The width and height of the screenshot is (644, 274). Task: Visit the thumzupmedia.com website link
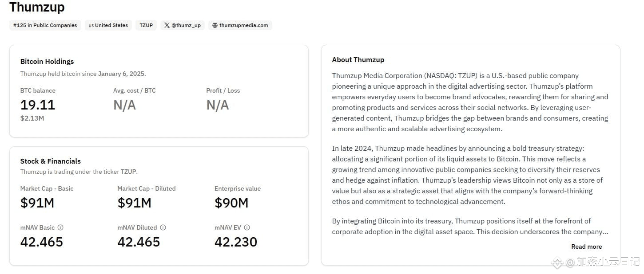(x=243, y=25)
